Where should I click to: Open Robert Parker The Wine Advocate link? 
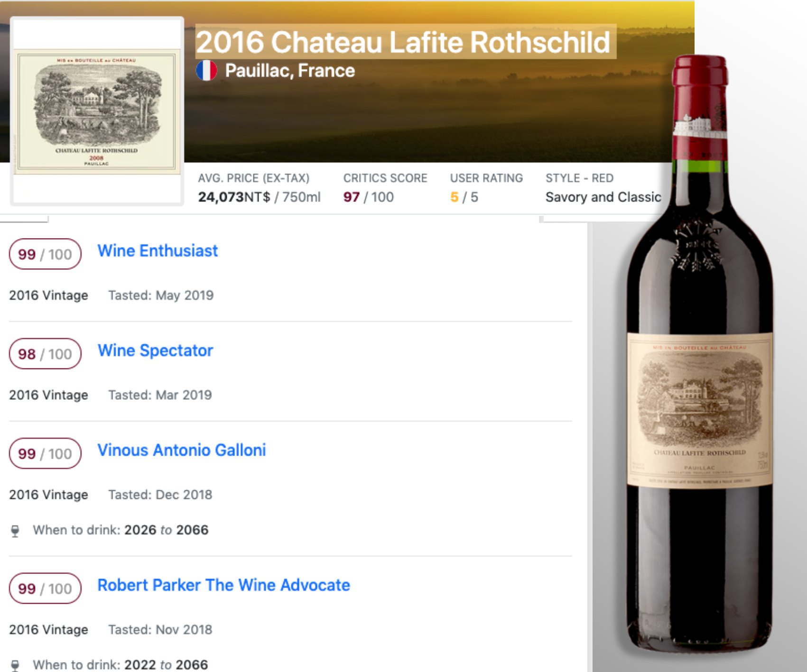click(223, 585)
